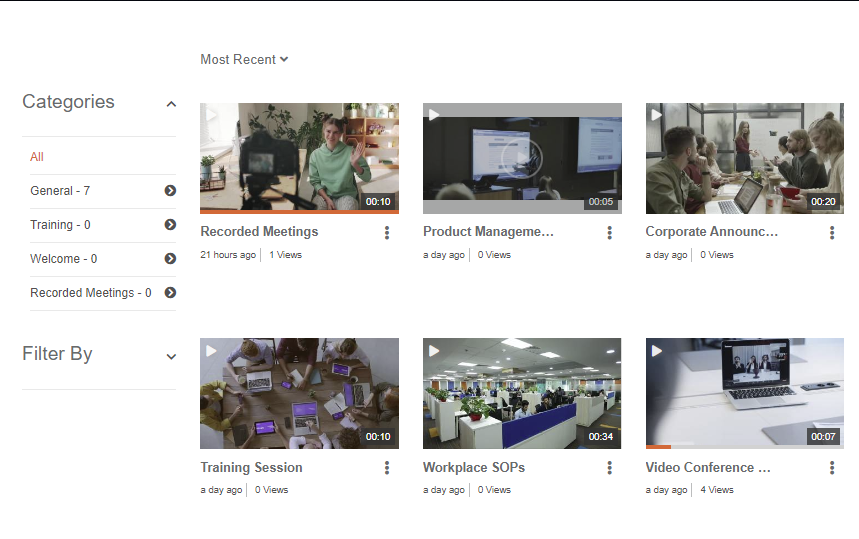Open options menu for Recorded Meetings video
Screen dimensions: 859x539
pos(387,233)
